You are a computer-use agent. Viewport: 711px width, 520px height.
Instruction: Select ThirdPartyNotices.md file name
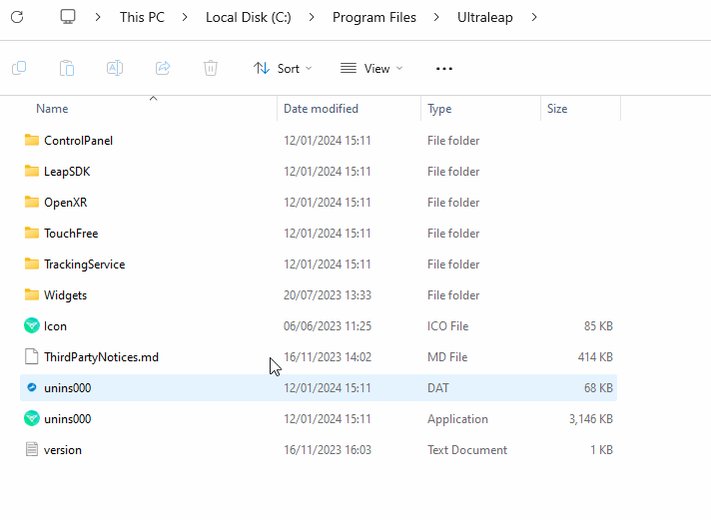pyautogui.click(x=101, y=357)
